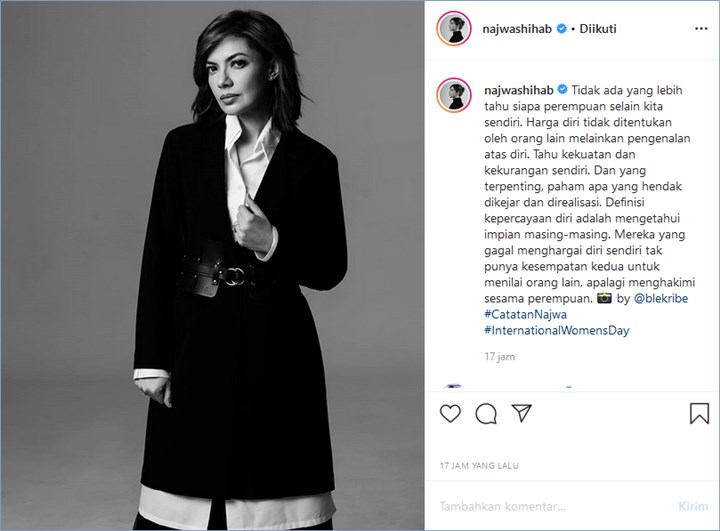Click verified badge in the caption
Viewport: 720px width, 531px height.
click(x=562, y=89)
